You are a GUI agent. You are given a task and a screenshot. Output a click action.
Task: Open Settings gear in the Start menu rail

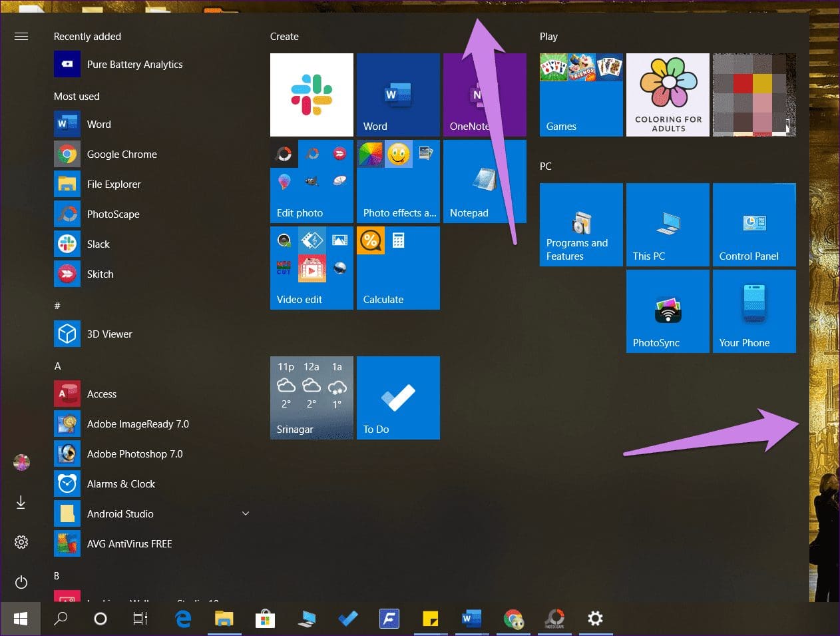tap(21, 542)
